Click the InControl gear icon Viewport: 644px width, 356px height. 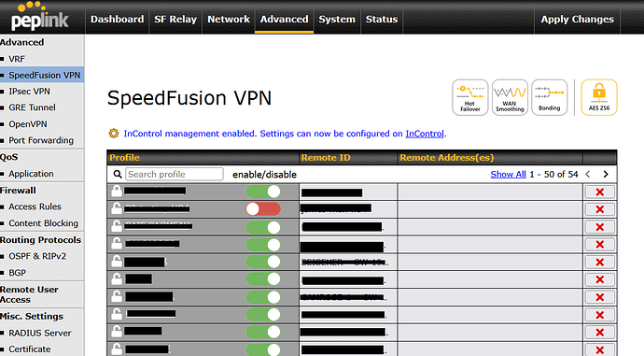[113, 134]
